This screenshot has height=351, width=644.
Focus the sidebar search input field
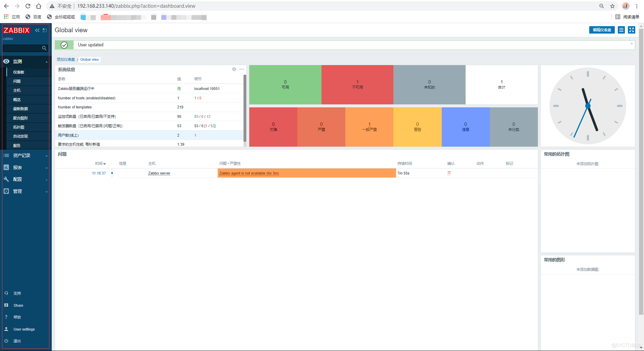coord(22,48)
